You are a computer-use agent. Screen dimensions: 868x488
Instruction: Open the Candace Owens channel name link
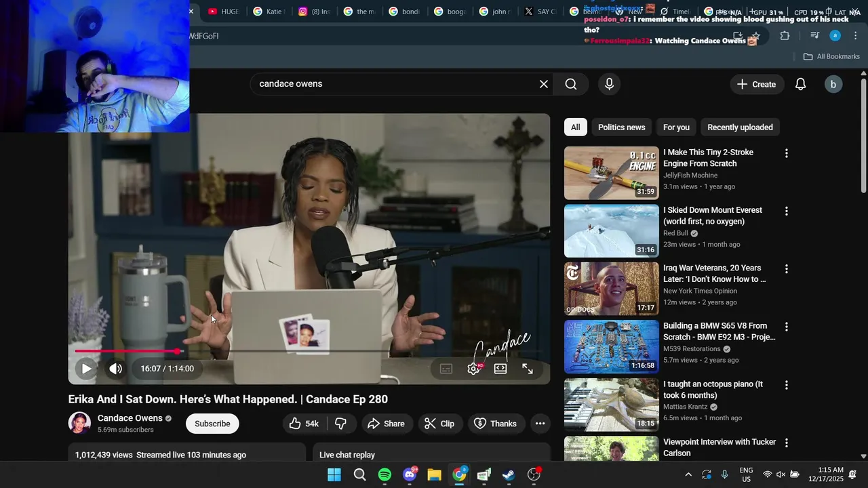(130, 418)
